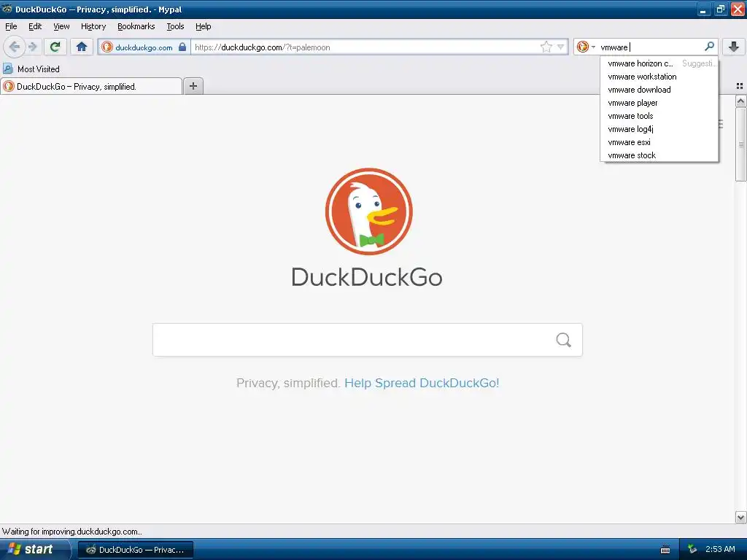Click the vertical scrollbar up arrow
The image size is (747, 560).
click(740, 101)
